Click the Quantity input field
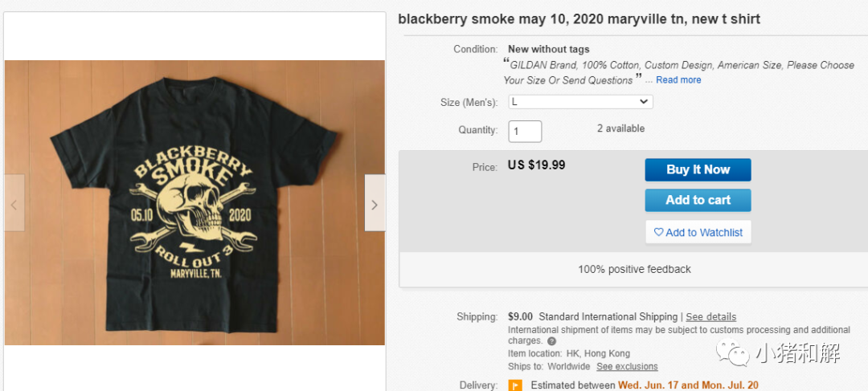868x391 pixels. (525, 132)
